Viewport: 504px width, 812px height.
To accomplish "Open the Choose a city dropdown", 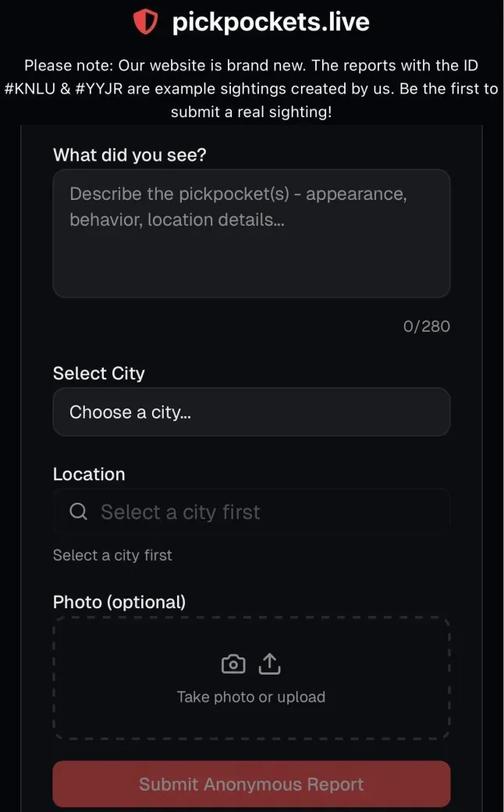I will coord(251,411).
